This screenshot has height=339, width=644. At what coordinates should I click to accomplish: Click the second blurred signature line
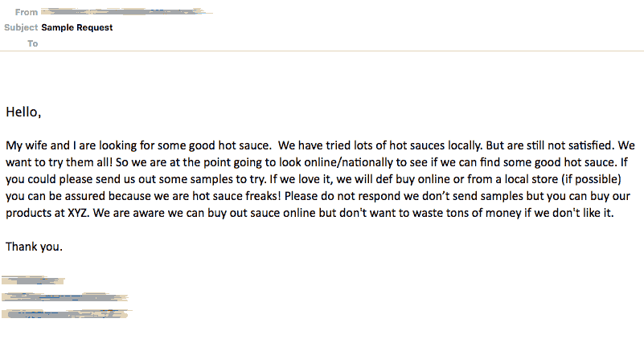(x=64, y=296)
